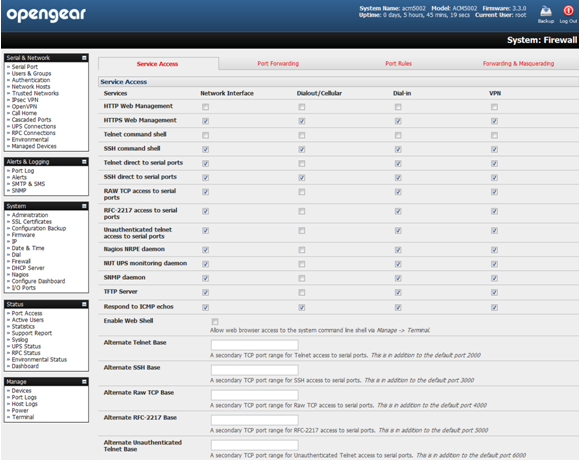Click the opengear logo
The width and height of the screenshot is (579, 460).
click(x=46, y=15)
